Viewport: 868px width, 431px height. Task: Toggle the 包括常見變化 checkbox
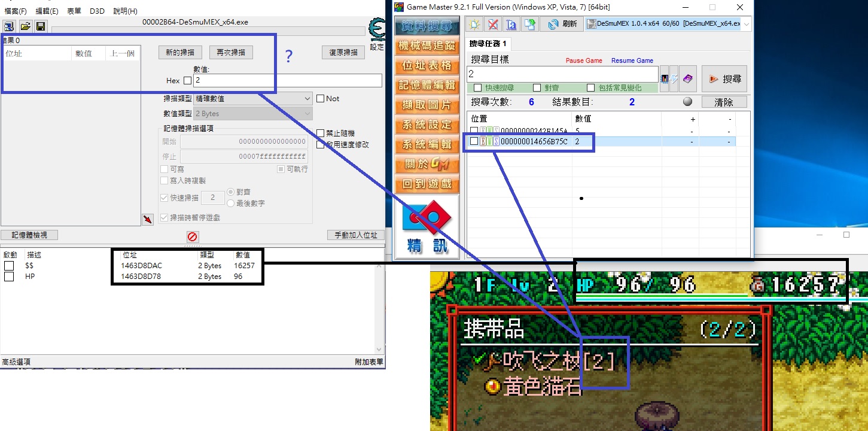click(x=591, y=88)
